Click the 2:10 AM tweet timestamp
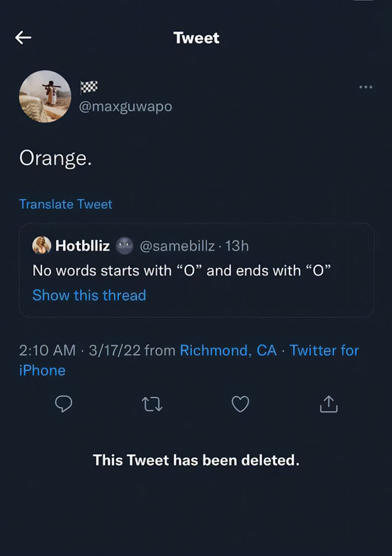The width and height of the screenshot is (392, 556). point(46,351)
